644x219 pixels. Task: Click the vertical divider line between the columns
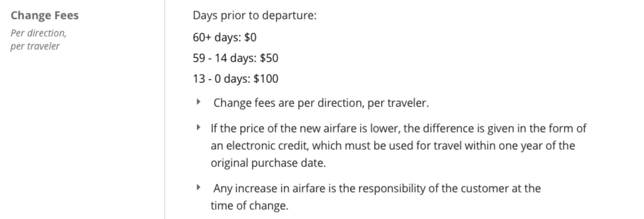165,109
